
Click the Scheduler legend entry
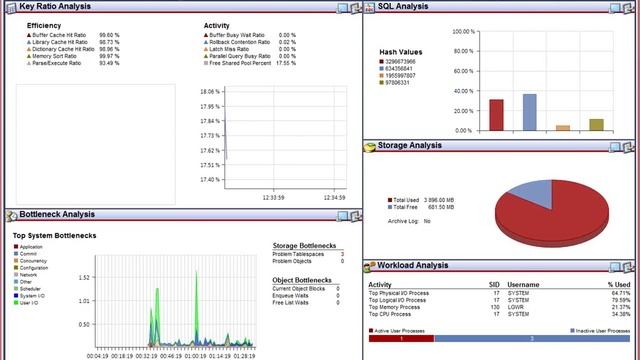coord(27,289)
